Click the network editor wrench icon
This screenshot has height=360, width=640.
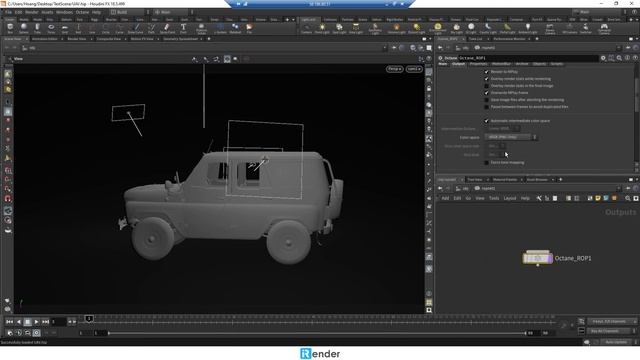tap(539, 198)
